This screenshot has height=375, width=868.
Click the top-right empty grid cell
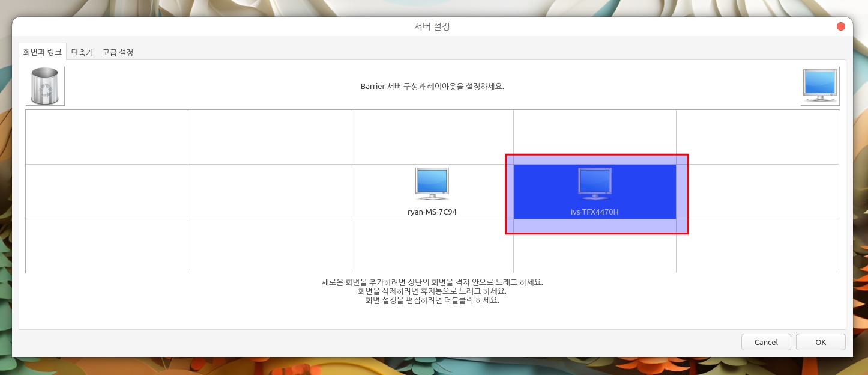coord(757,137)
